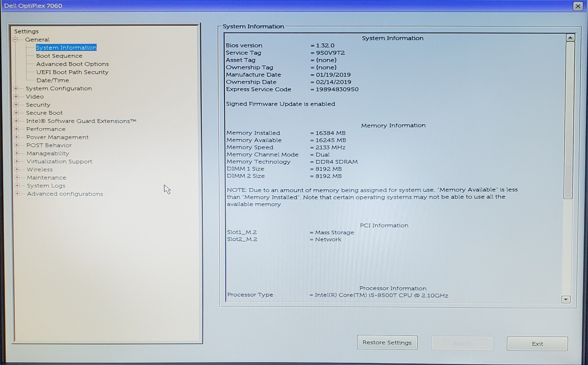Click the Signed Firmware Update is enabled line
Image resolution: width=588 pixels, height=365 pixels.
(280, 104)
